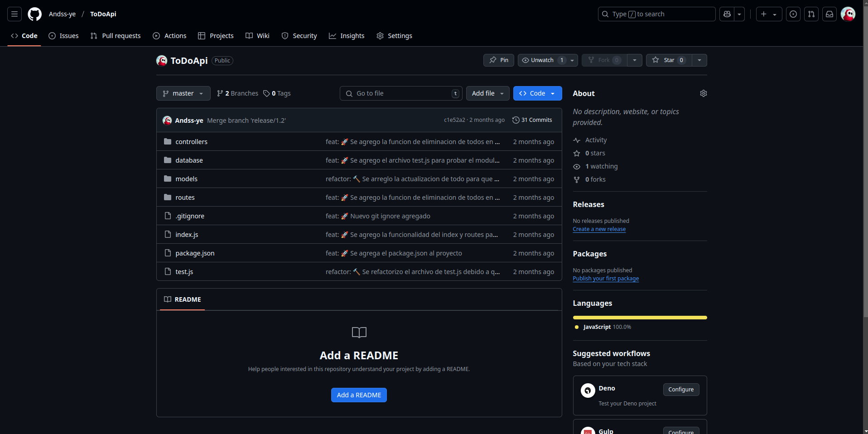868x434 pixels.
Task: View the 0 Tags link
Action: (277, 93)
